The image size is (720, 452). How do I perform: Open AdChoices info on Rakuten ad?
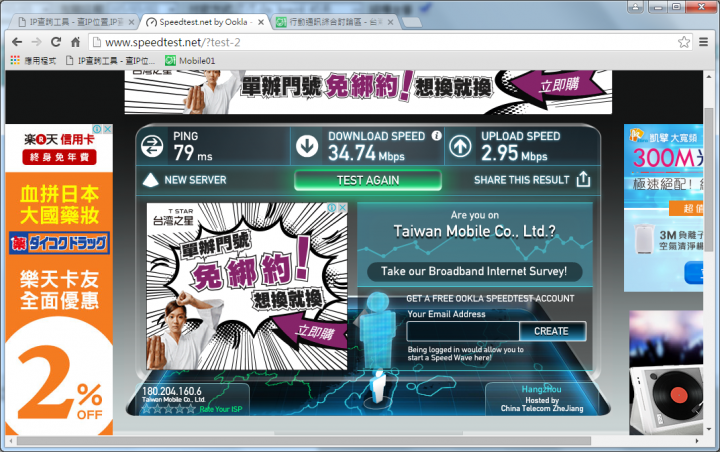point(97,129)
